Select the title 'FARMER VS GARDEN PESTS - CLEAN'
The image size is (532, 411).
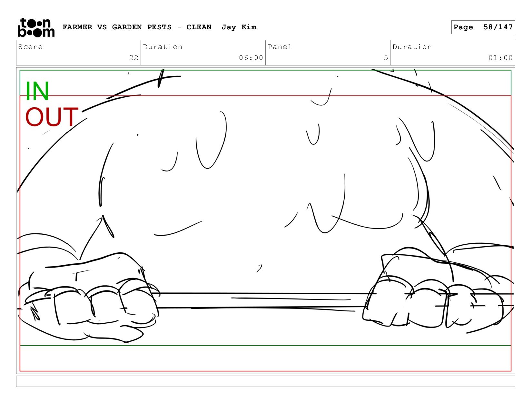click(x=137, y=27)
